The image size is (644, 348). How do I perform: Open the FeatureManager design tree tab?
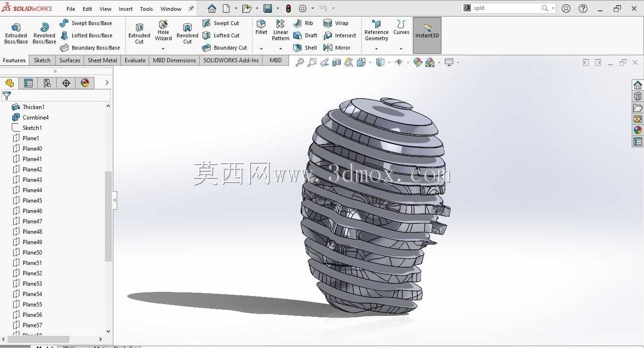click(x=9, y=83)
